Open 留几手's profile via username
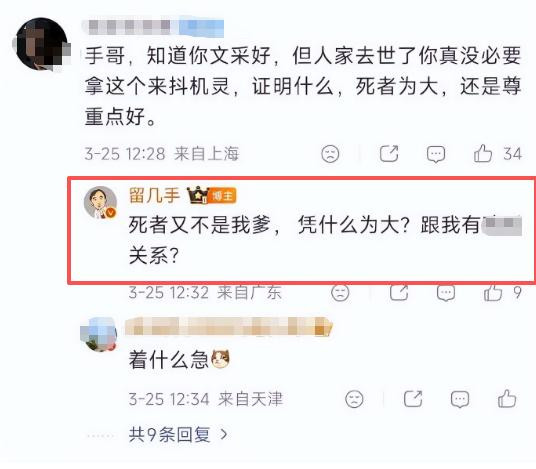This screenshot has width=536, height=469. (155, 196)
